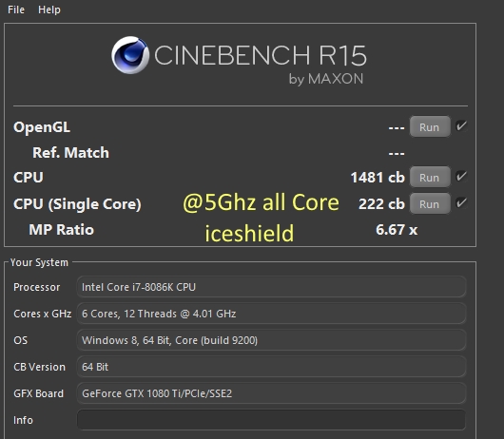504x439 pixels.
Task: Run the CPU (Single Core) benchmark
Action: 430,203
